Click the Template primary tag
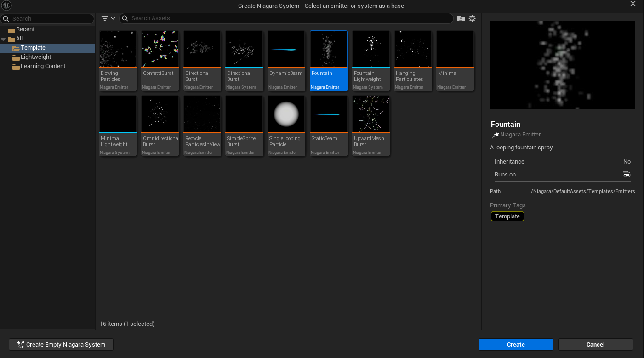This screenshot has height=358, width=644. pos(507,216)
